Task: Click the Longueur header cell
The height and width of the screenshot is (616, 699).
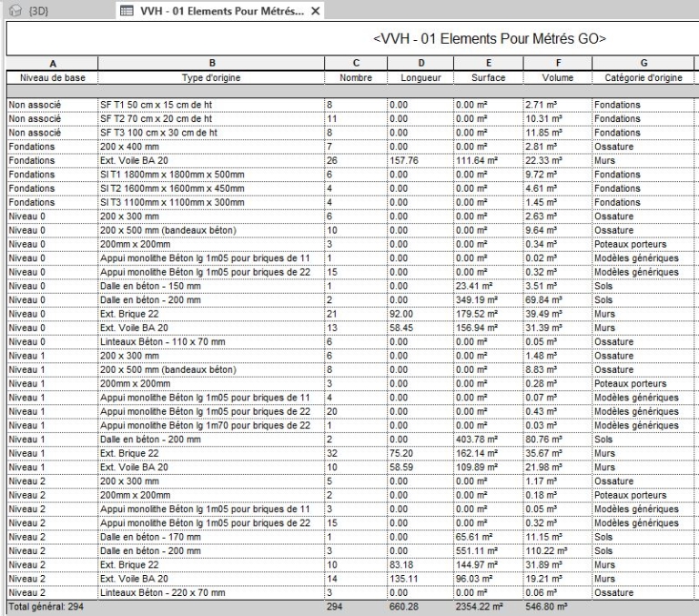Action: click(x=420, y=77)
